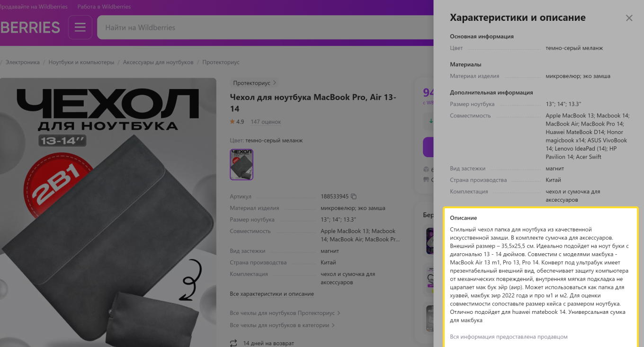Click the Материалы heading in the panel

pos(465,64)
